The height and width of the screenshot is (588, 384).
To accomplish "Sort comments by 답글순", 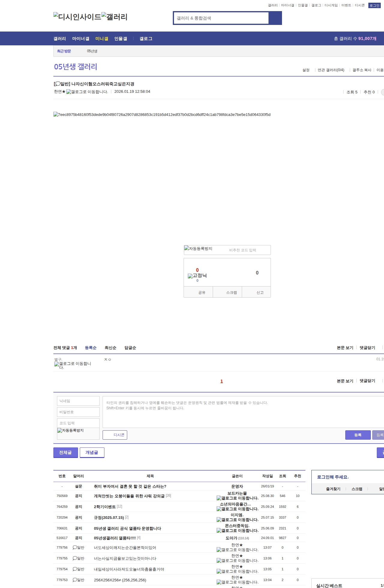I will point(130,348).
